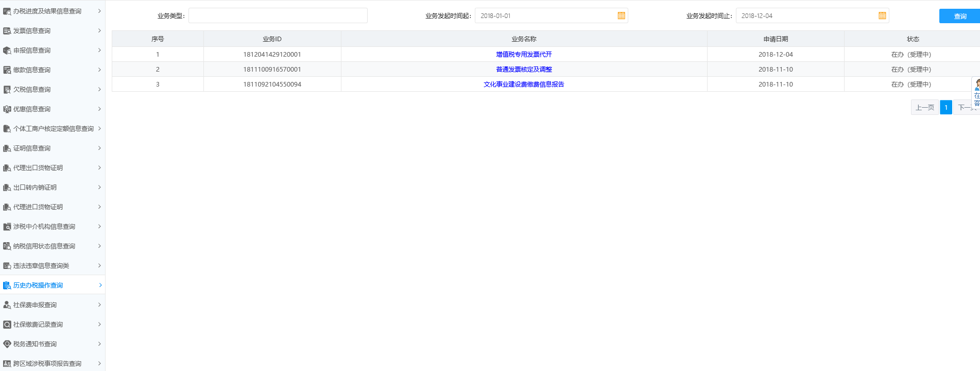Open the end date calendar picker icon
Screen dimensions: 980x371
tap(882, 16)
